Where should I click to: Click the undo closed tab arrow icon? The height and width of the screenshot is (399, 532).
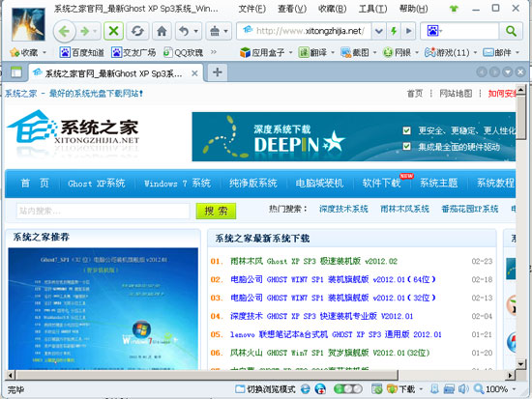(184, 31)
